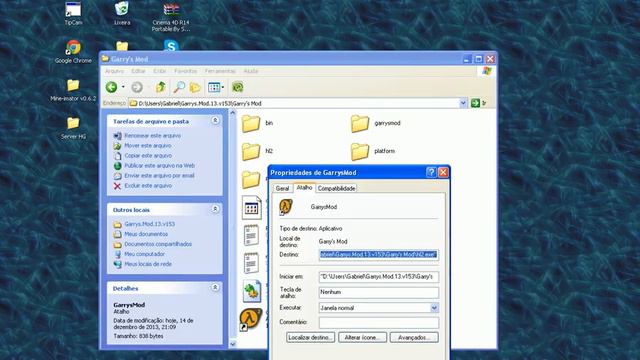Open the Ajuda menu
640x360 pixels.
[x=251, y=71]
